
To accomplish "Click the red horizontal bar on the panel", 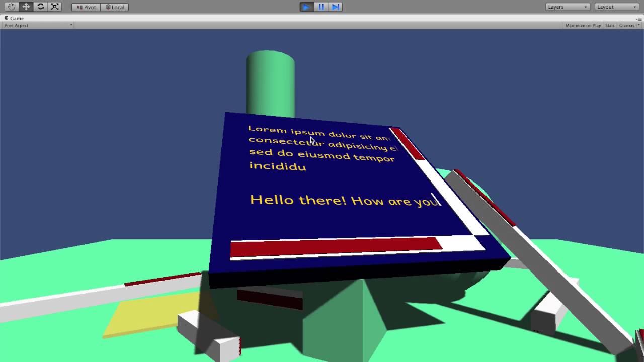I will pyautogui.click(x=336, y=247).
